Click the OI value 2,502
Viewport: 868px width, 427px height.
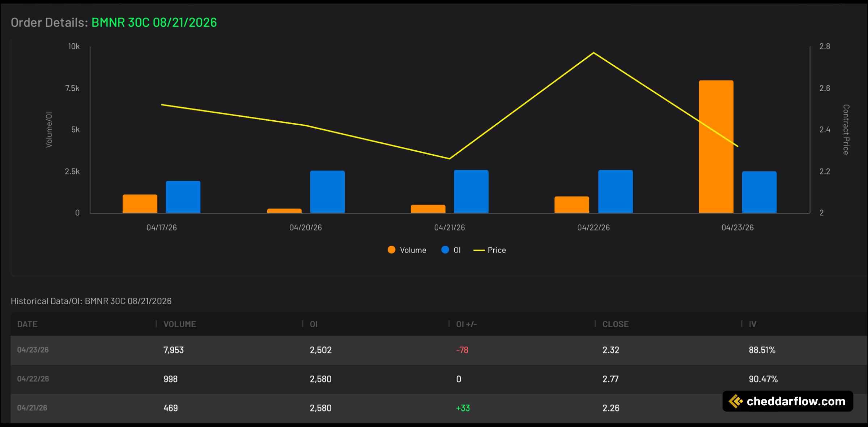[320, 350]
